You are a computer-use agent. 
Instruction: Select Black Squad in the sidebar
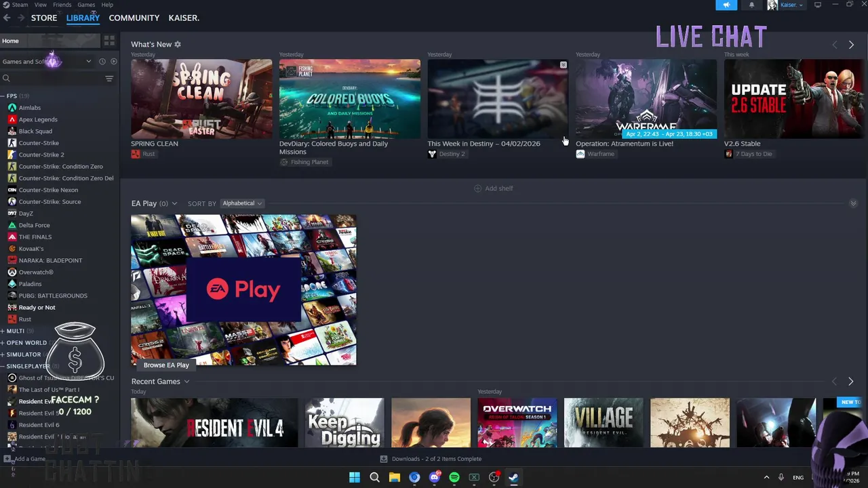(35, 131)
